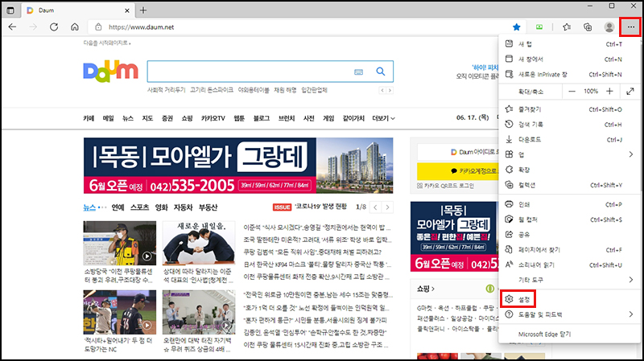
Task: Click the 사회적 거리두기 trending keyword
Action: point(167,90)
